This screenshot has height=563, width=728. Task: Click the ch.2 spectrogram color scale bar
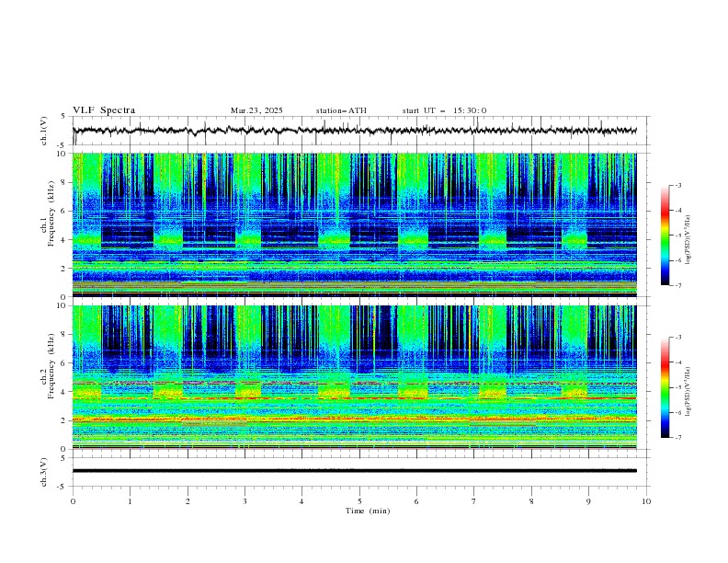click(665, 387)
